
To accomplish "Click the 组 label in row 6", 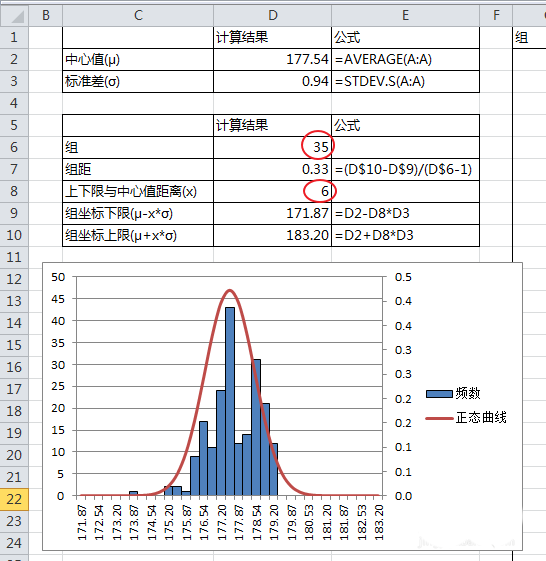I will click(138, 147).
